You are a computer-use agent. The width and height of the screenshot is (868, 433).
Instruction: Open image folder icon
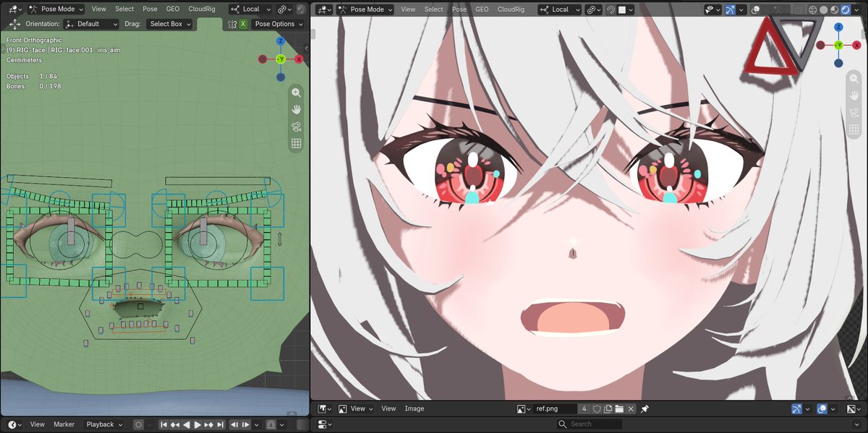[x=620, y=408]
